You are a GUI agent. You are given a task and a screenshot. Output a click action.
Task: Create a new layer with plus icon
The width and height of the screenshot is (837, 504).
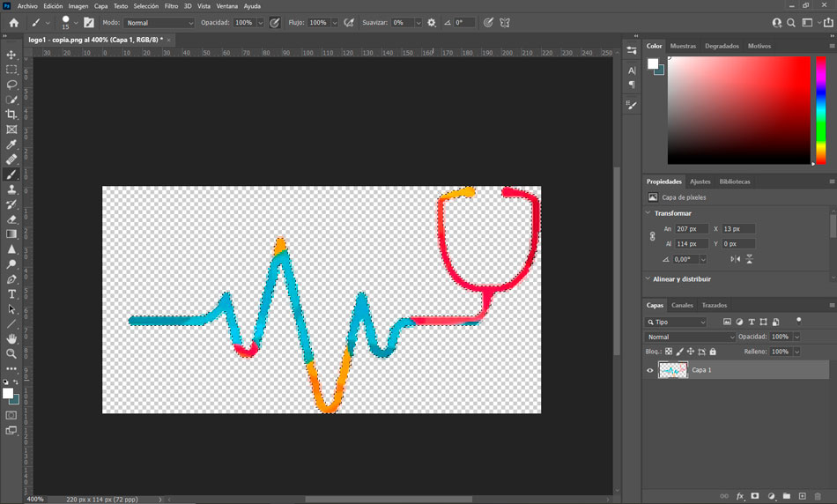point(802,496)
